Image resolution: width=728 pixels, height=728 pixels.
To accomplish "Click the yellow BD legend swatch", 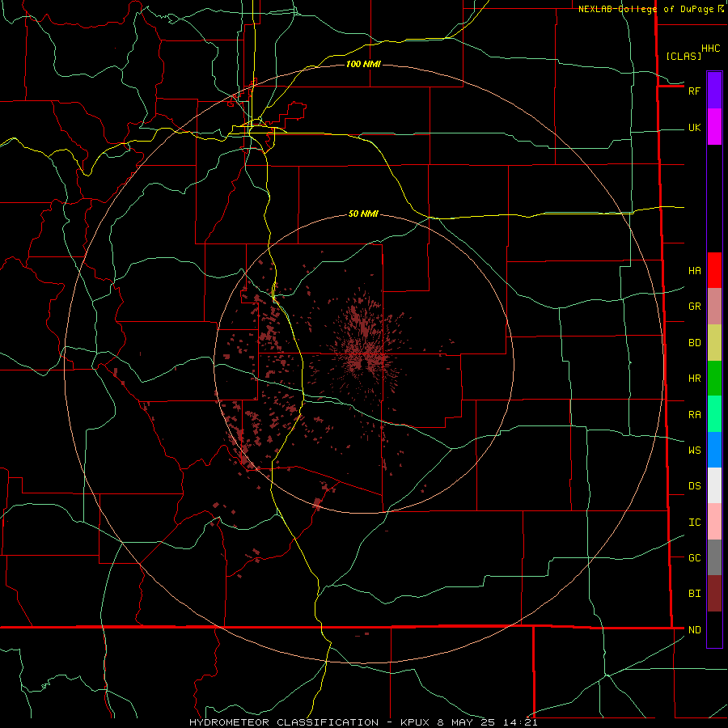I will coord(714,343).
